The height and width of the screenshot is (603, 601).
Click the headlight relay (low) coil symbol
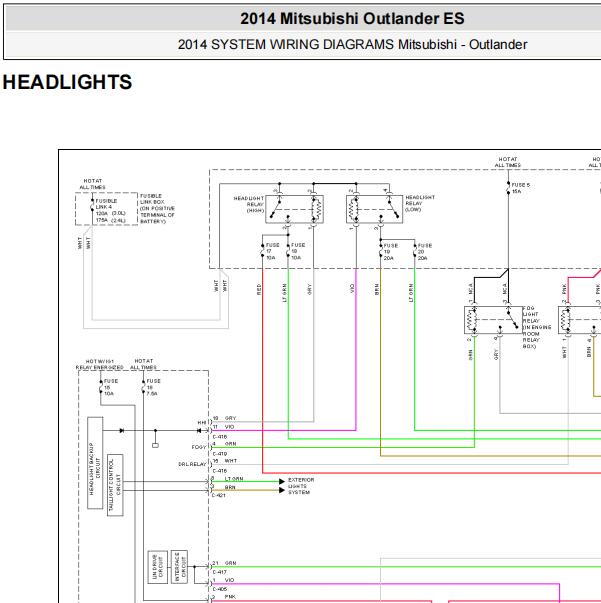352,210
